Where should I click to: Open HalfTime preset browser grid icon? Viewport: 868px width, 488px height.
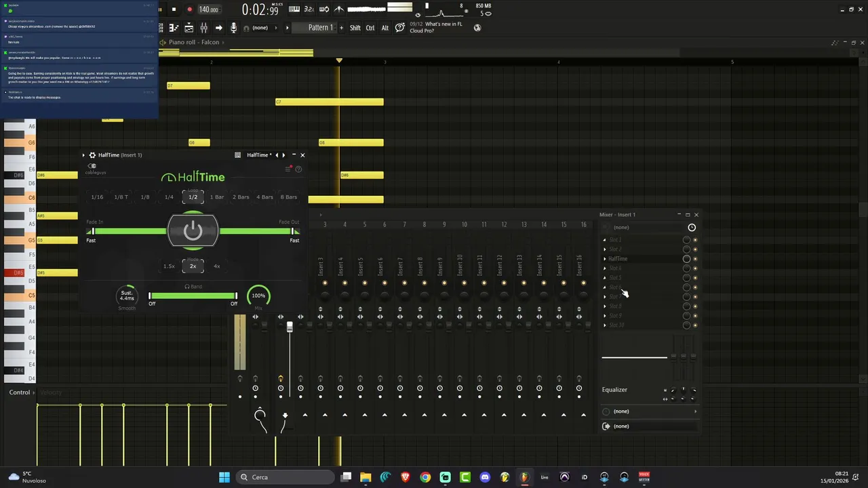click(237, 155)
